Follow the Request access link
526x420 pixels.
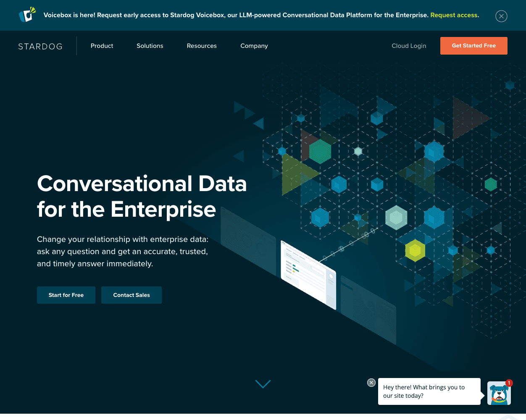pos(454,15)
